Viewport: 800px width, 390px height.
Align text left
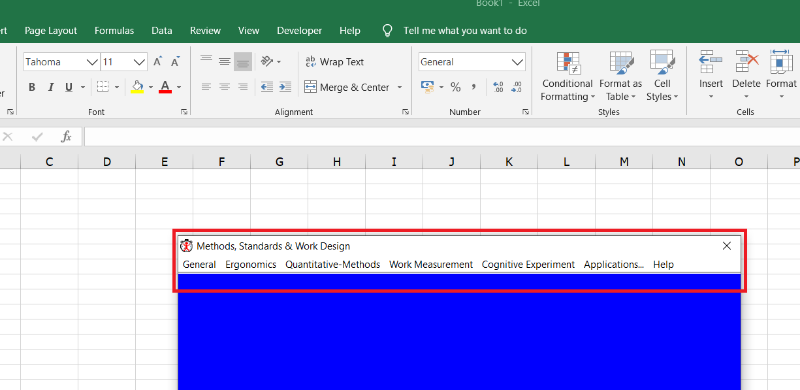tap(206, 87)
